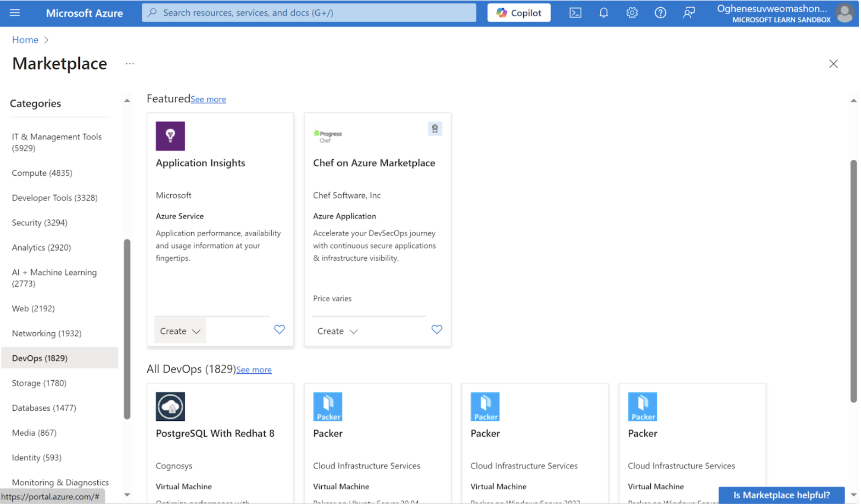This screenshot has width=861, height=504.
Task: Open Chef on Azure Marketplace title
Action: click(x=375, y=163)
